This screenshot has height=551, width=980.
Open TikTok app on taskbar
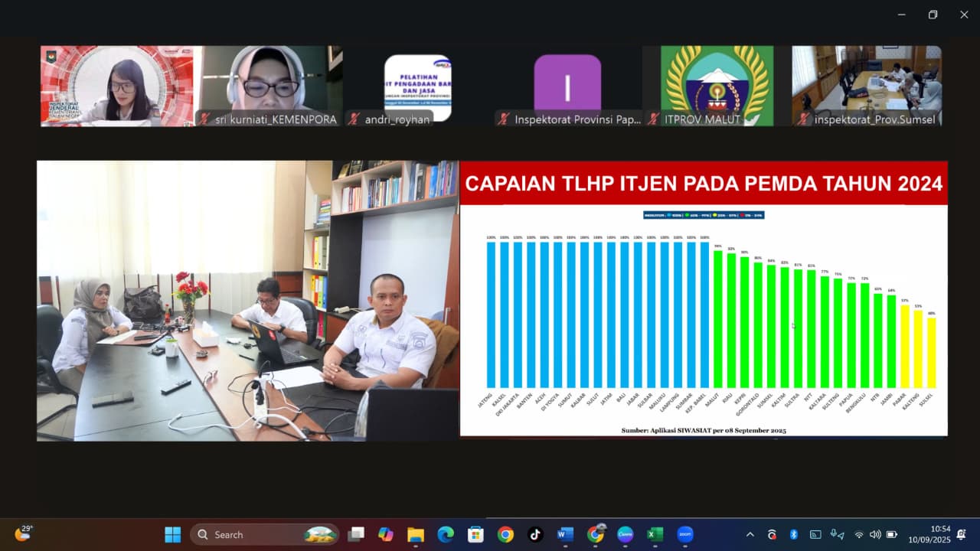pyautogui.click(x=534, y=534)
